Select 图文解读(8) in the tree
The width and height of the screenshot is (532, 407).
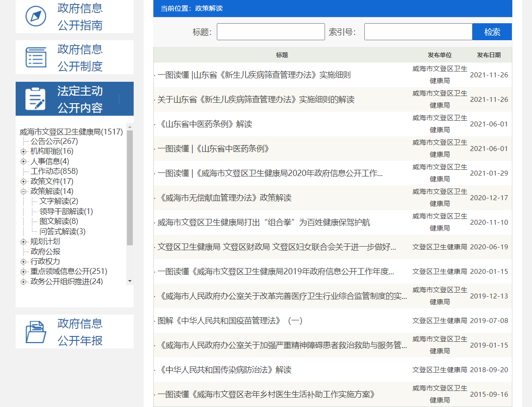(x=59, y=221)
